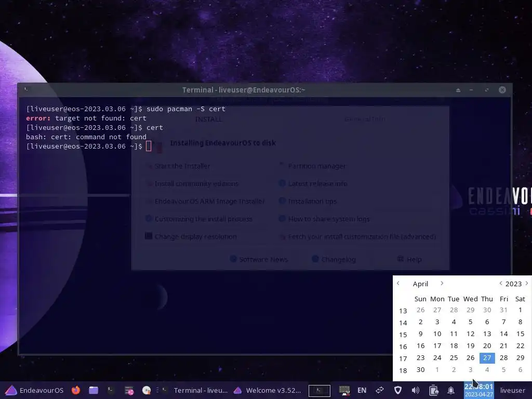The width and height of the screenshot is (532, 399).
Task: Select April 21 in the calendar
Action: coord(504,345)
